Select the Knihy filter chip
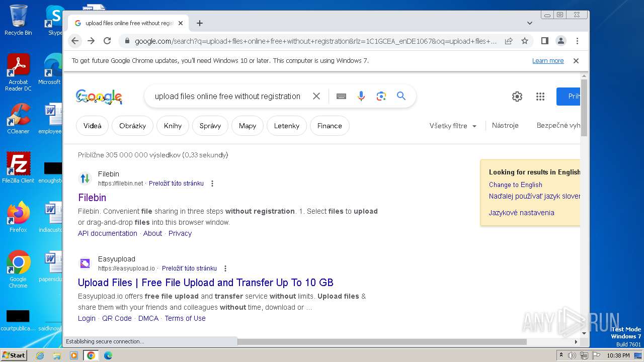The height and width of the screenshot is (362, 644). 173,126
